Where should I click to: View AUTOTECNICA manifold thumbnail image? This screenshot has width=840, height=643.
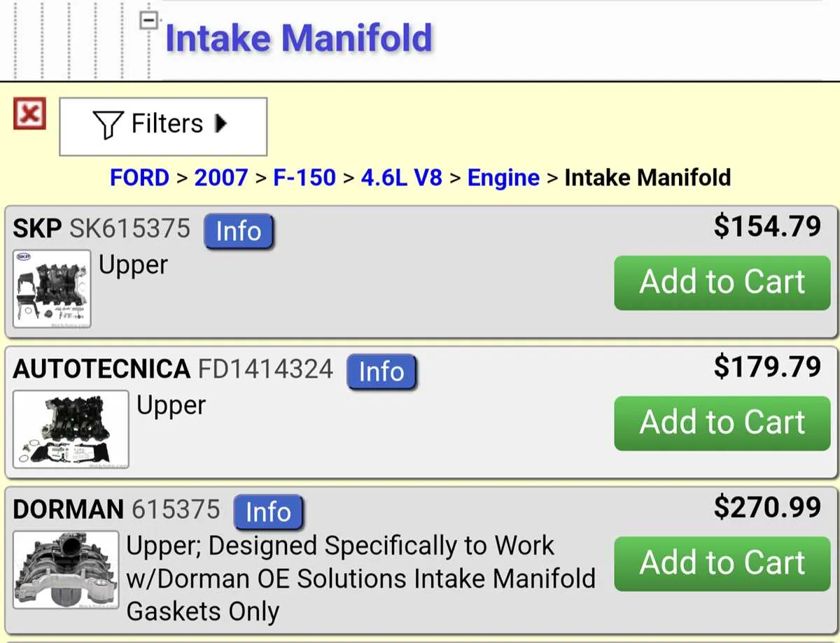(71, 429)
